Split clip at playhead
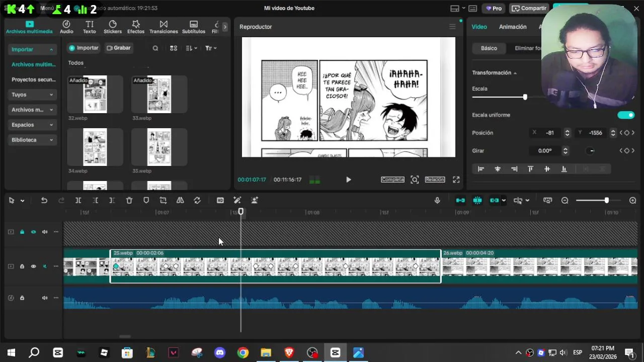The image size is (644, 362). [78, 200]
